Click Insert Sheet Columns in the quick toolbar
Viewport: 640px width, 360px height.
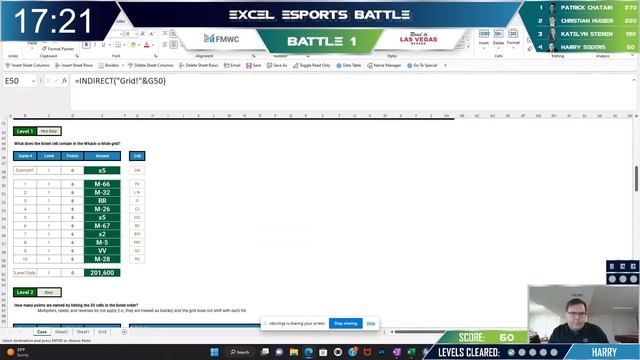(27, 65)
